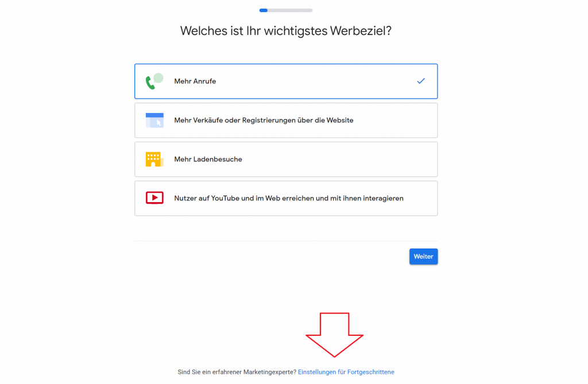Screen dimensions: 588x384
Task: Click the Mehr Verkäufe label text
Action: point(264,121)
